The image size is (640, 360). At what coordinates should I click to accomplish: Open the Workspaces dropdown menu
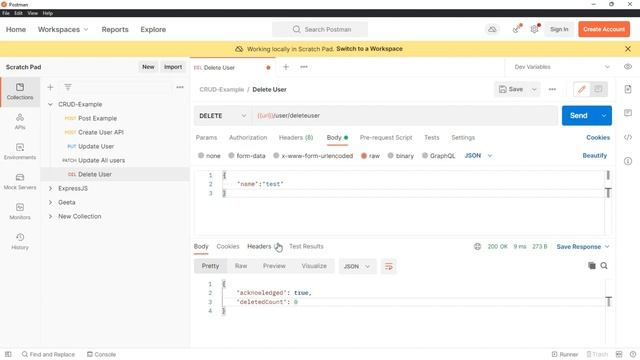click(x=63, y=29)
